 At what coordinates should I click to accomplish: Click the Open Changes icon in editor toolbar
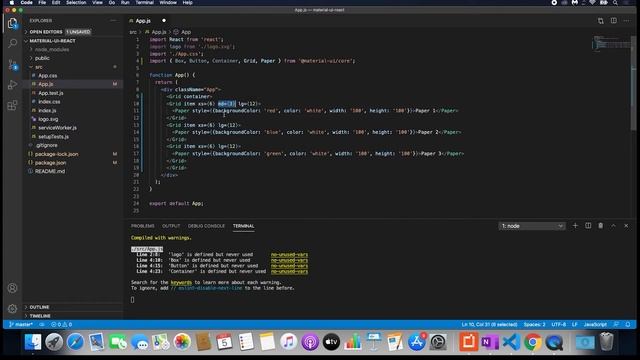tap(601, 20)
